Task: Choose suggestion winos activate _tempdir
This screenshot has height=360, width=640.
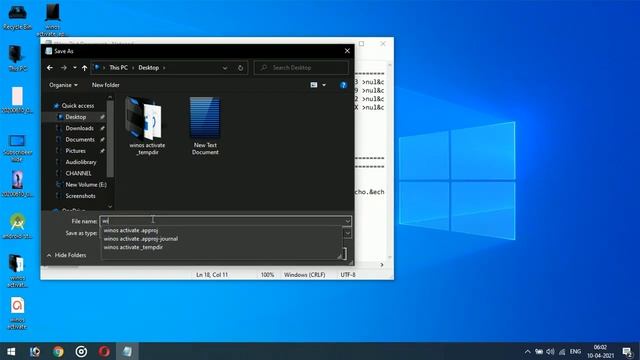Action: 133,247
